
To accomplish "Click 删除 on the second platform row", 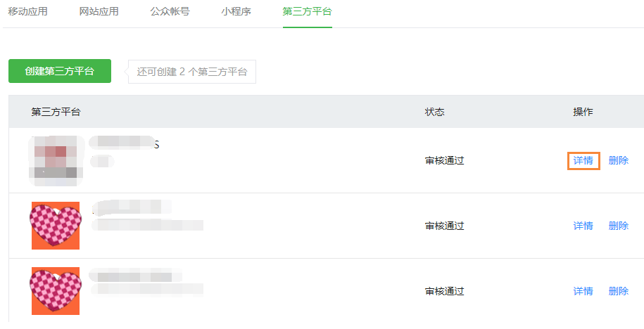I will [x=619, y=226].
